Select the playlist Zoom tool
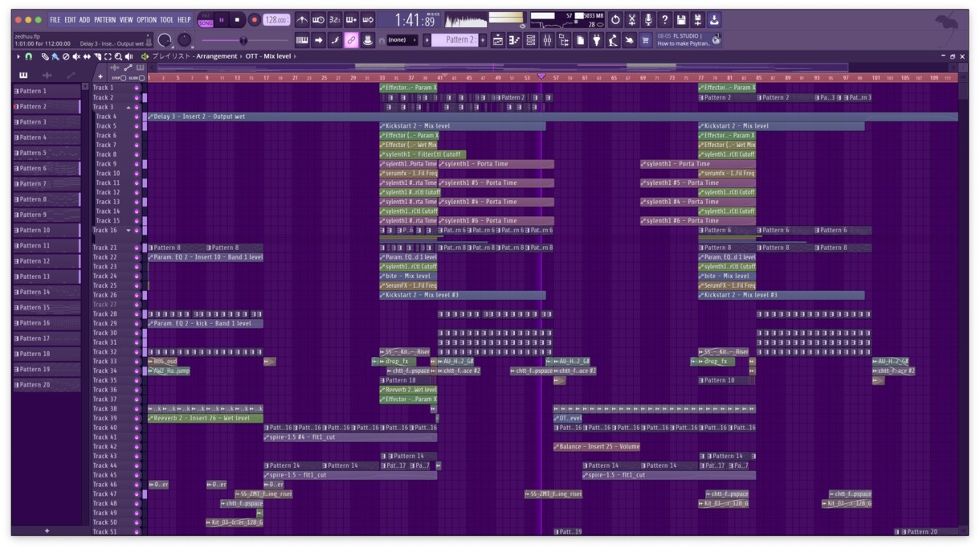 pos(118,56)
